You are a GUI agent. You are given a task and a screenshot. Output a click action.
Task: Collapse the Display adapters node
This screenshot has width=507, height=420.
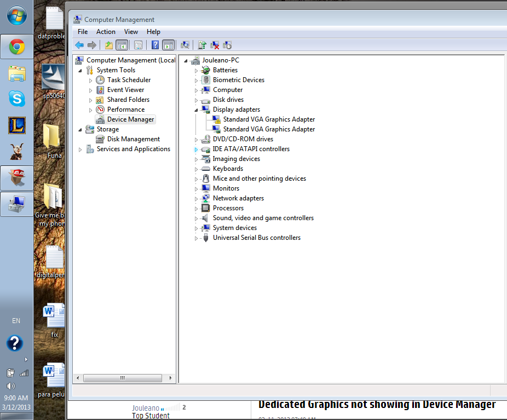click(x=196, y=110)
